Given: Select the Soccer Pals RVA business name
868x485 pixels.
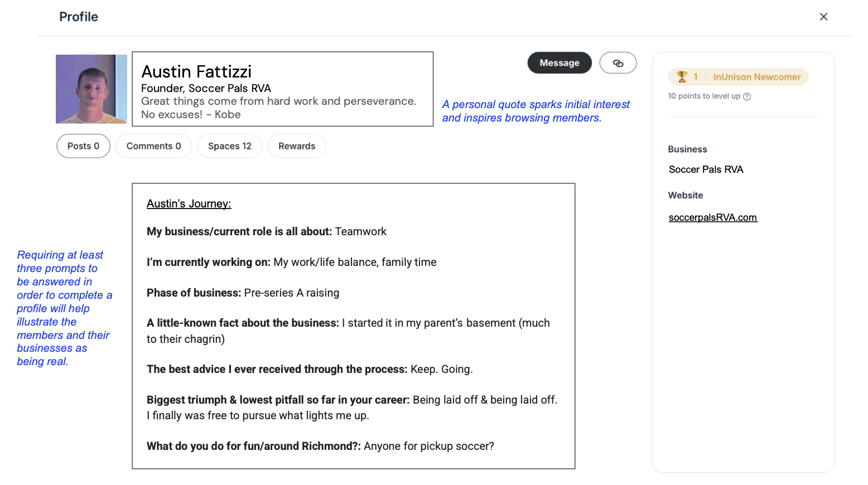Looking at the screenshot, I should [x=706, y=169].
